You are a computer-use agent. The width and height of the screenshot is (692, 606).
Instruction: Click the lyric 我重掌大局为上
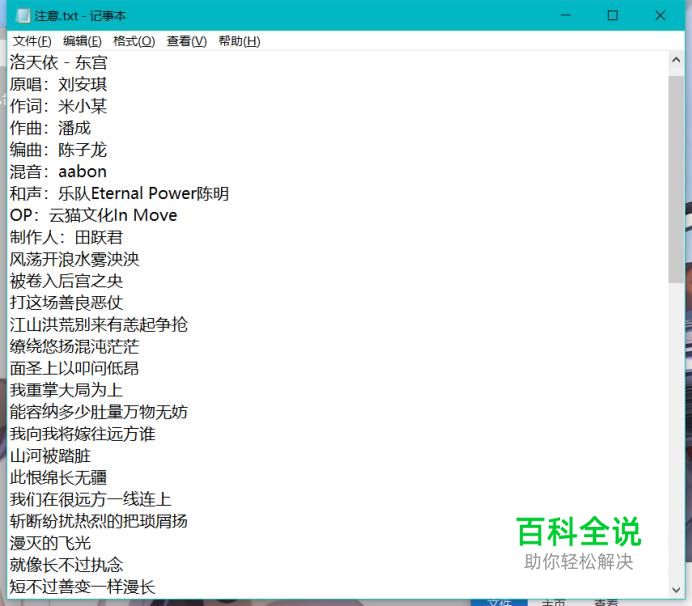[x=66, y=390]
